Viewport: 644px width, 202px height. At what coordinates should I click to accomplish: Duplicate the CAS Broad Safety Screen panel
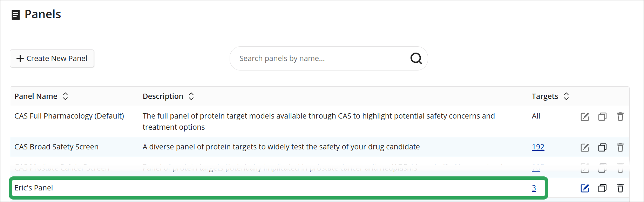603,148
